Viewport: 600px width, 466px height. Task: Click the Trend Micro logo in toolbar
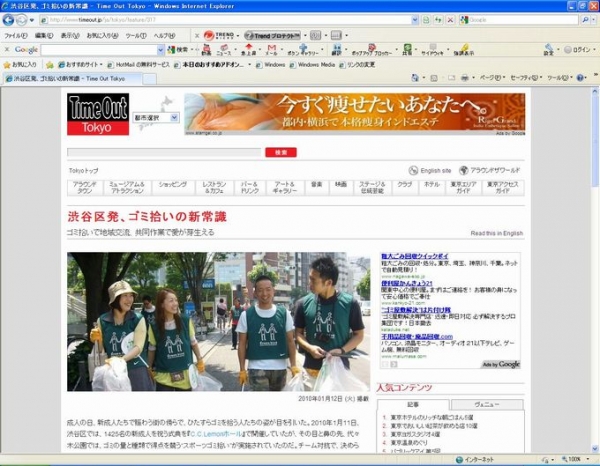218,36
